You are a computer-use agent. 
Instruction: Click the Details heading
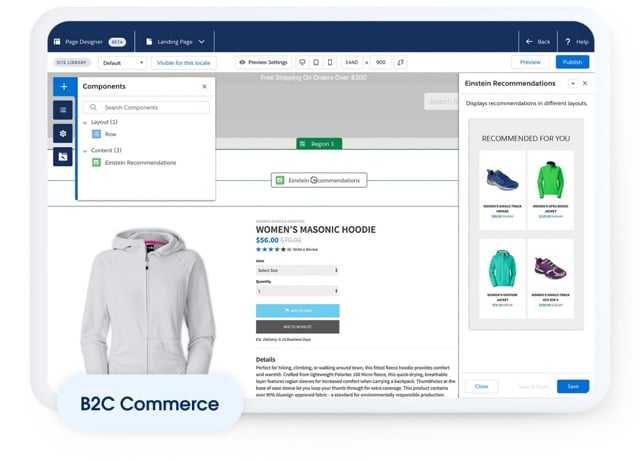coord(265,359)
